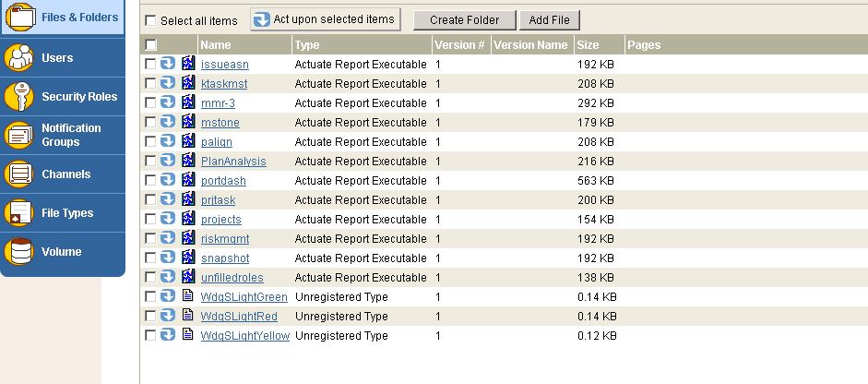Tick the checkbox for mmr-3 row
Viewport: 868px width, 384px height.
coord(150,102)
